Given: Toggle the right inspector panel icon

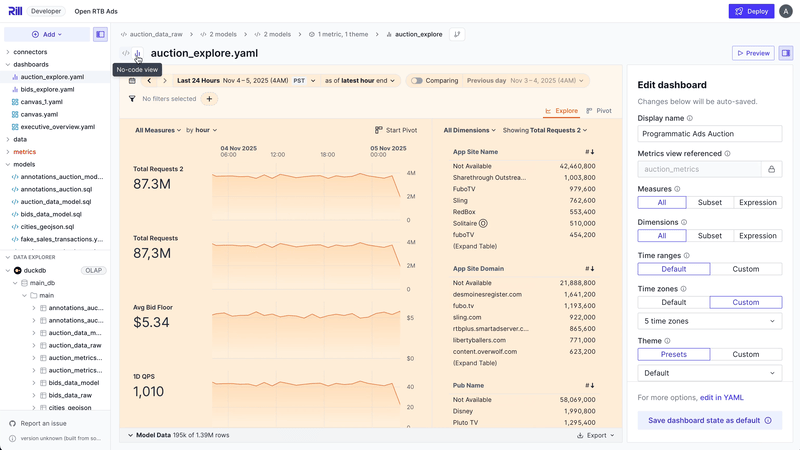Looking at the screenshot, I should [786, 53].
